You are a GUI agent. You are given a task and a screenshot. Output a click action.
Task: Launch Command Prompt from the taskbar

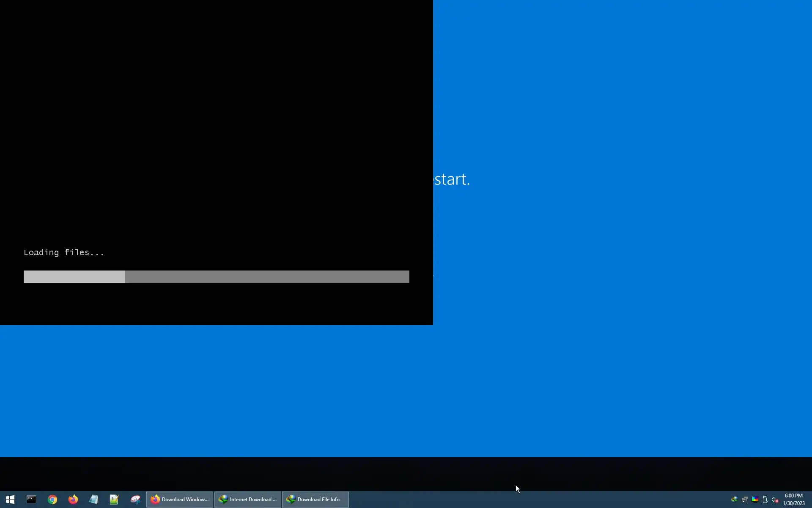pos(31,500)
